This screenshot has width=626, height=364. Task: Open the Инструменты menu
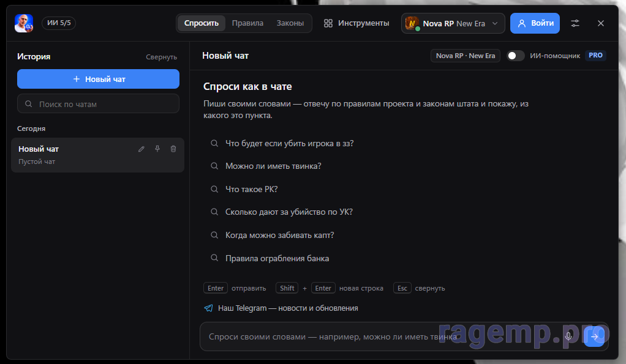(356, 23)
